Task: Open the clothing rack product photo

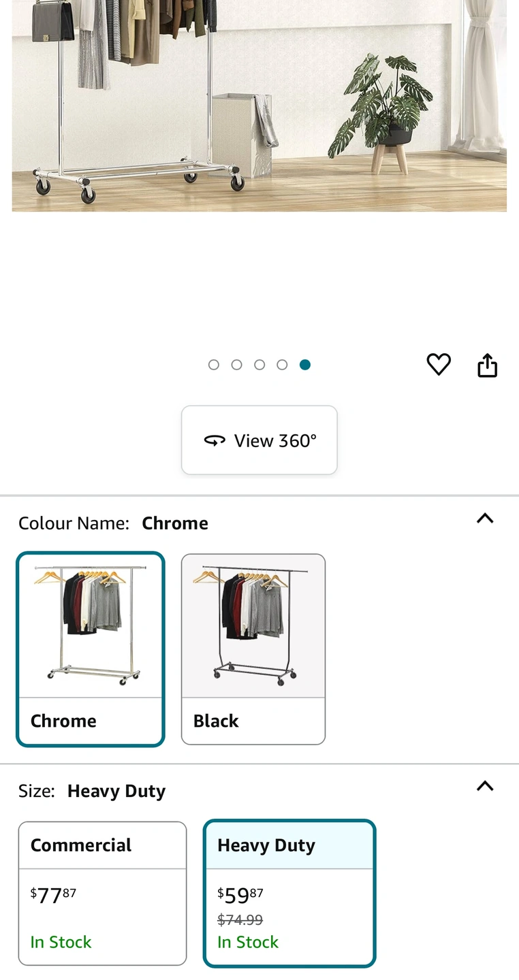Action: click(x=259, y=105)
